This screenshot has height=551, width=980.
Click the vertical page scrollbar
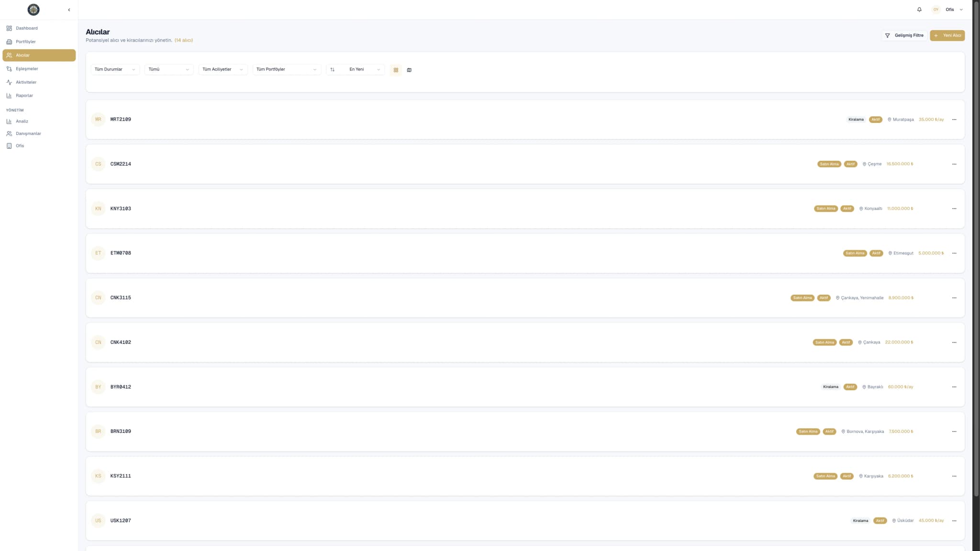pyautogui.click(x=976, y=249)
